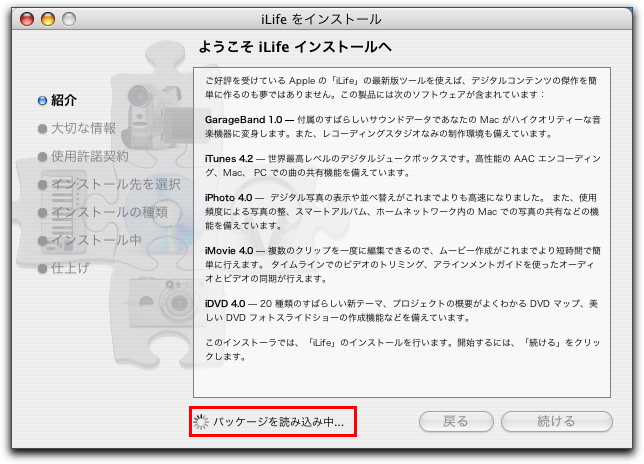The image size is (644, 464).
Task: Click the iTunes 4.2 heading
Action: point(229,158)
